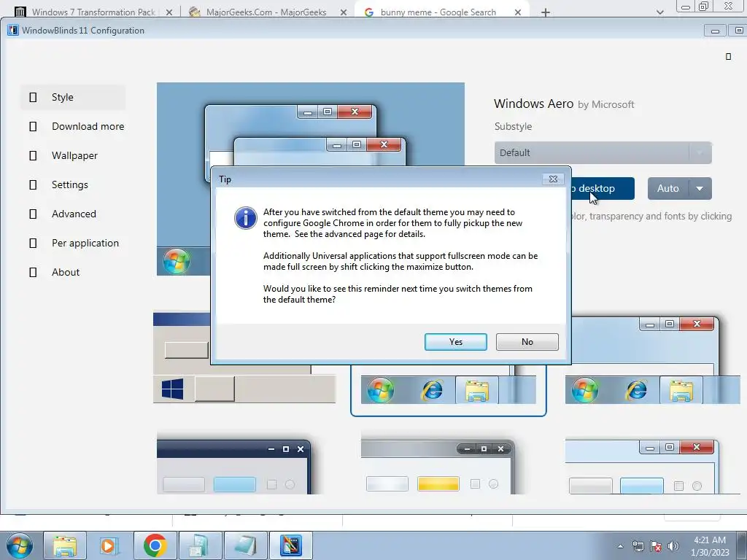Viewport: 747px width, 560px height.
Task: Open the Advanced section
Action: [x=73, y=214]
